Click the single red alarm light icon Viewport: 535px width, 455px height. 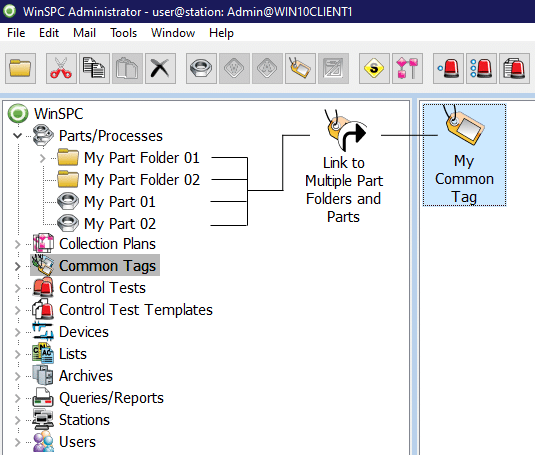[448, 68]
